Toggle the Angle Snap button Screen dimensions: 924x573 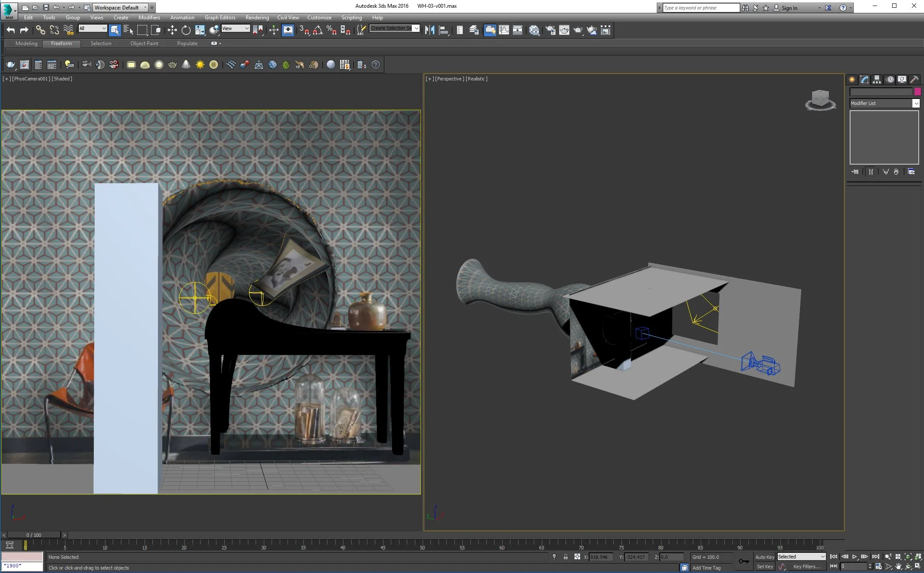[x=318, y=30]
